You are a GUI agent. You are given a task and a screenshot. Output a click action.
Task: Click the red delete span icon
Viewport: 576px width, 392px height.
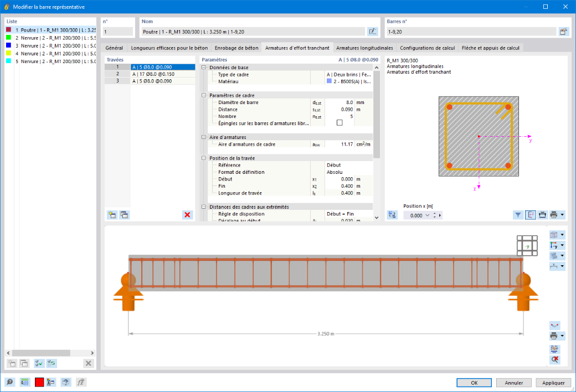coord(187,215)
